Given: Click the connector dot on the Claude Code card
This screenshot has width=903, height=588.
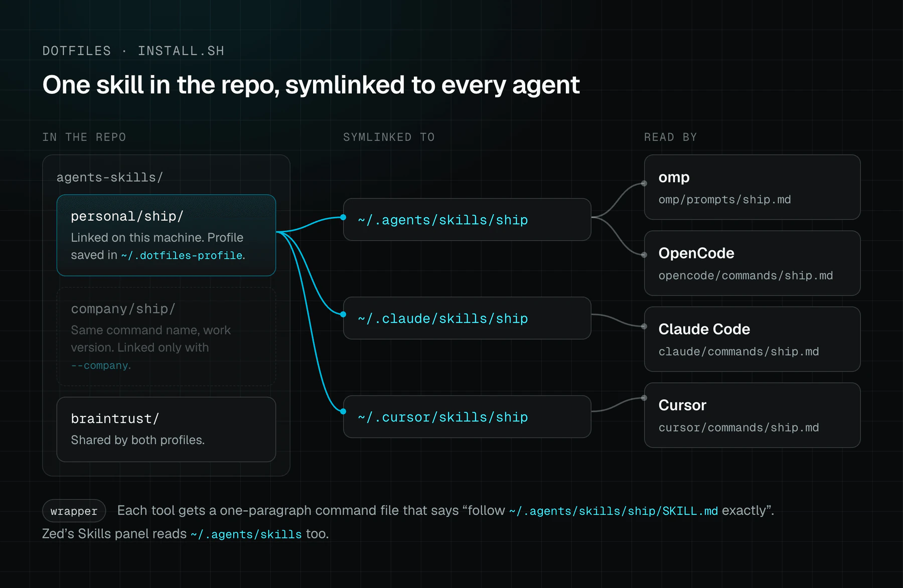Looking at the screenshot, I should coord(644,327).
